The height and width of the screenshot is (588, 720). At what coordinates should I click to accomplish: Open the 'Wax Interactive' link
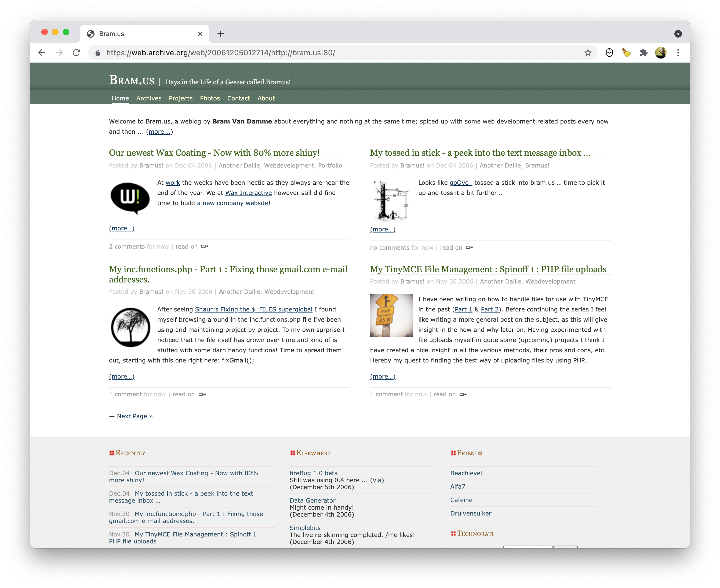point(248,193)
